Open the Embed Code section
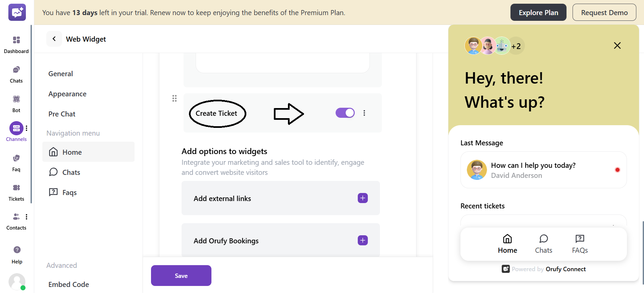 coord(68,284)
